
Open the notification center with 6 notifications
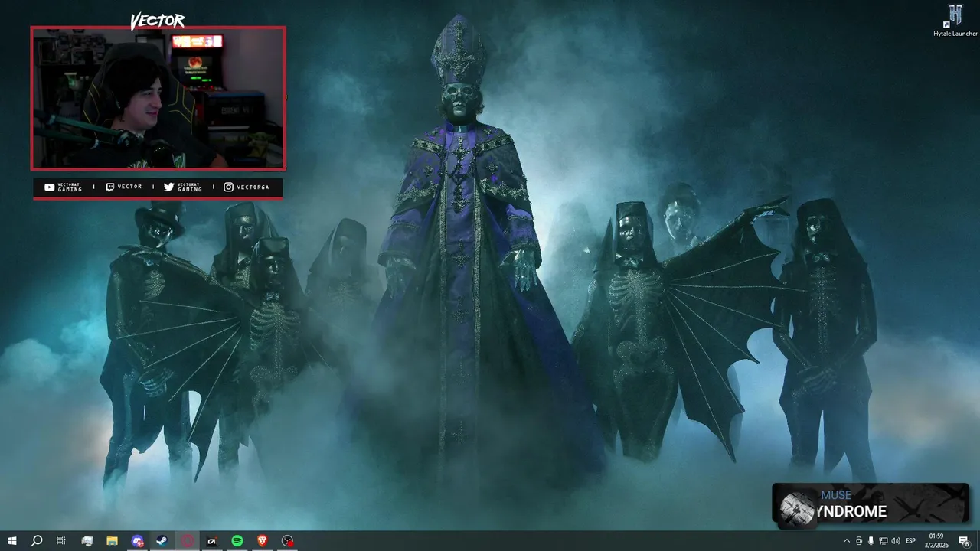tap(964, 541)
